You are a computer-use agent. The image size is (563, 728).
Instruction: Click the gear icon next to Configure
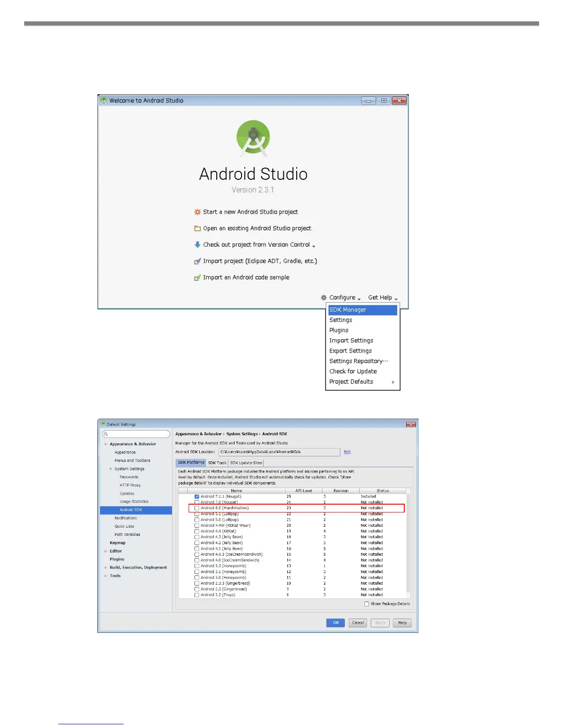coord(324,297)
